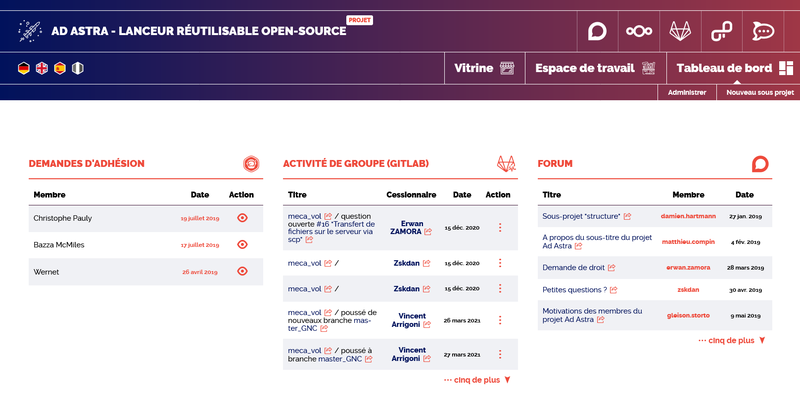This screenshot has height=397, width=800.
Task: Switch language to English flag
Action: [x=42, y=68]
